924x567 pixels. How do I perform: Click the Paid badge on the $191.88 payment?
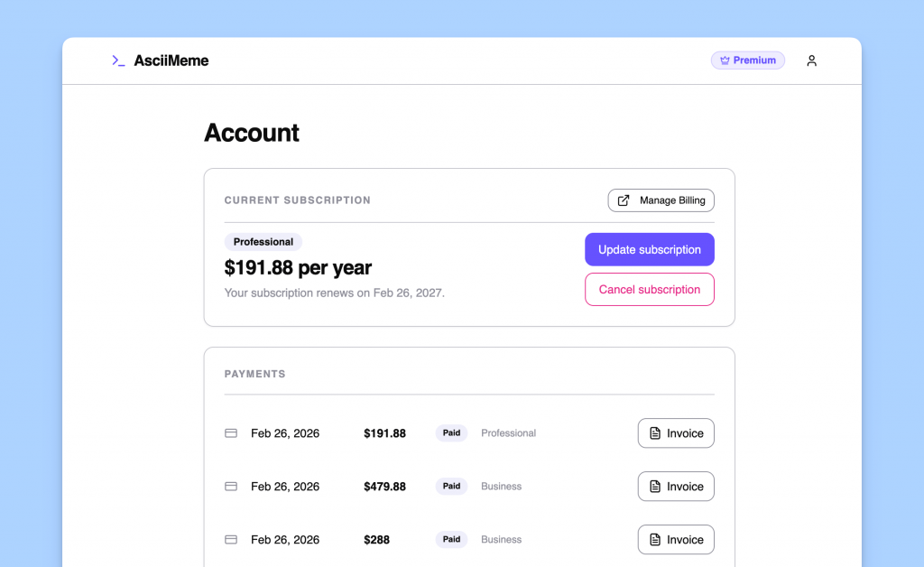(451, 433)
